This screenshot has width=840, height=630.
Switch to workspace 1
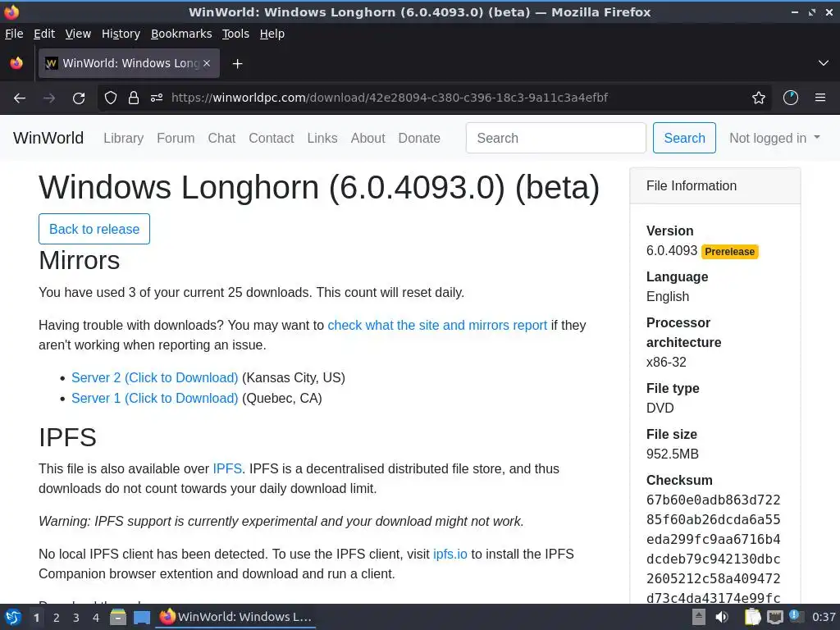[36, 618]
